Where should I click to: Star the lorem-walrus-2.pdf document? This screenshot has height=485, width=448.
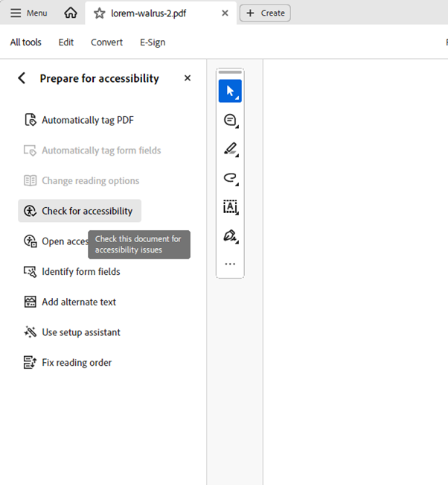click(99, 13)
